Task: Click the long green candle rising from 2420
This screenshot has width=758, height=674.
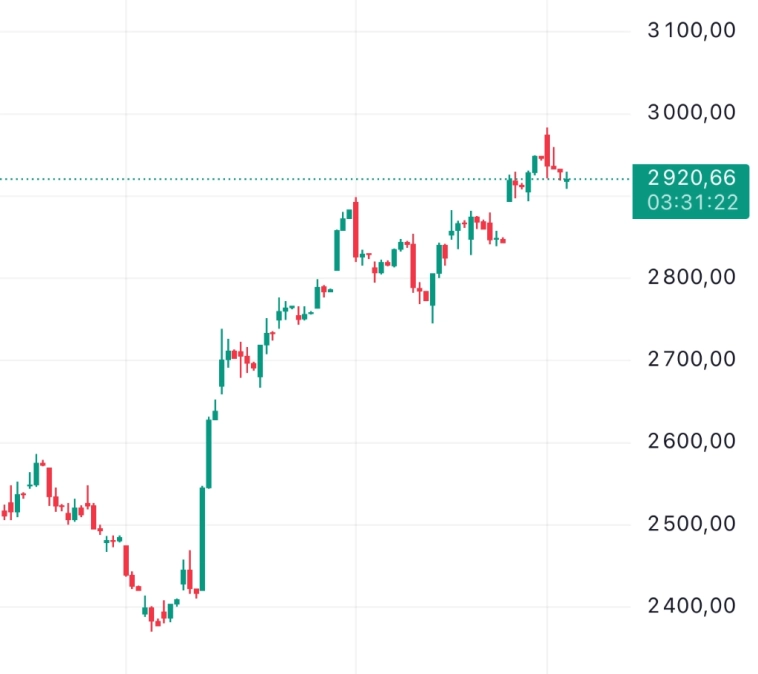Action: pyautogui.click(x=202, y=538)
